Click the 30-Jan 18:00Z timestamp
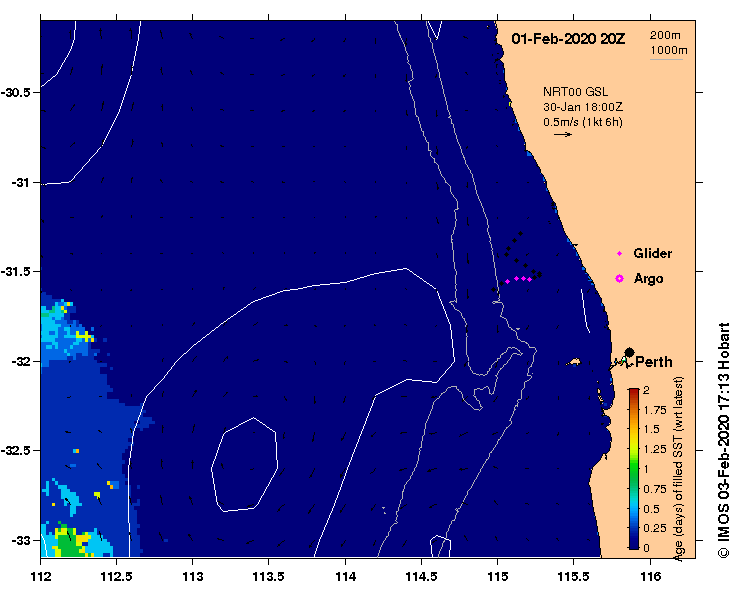Viewport: 739px width, 592px height. point(583,107)
